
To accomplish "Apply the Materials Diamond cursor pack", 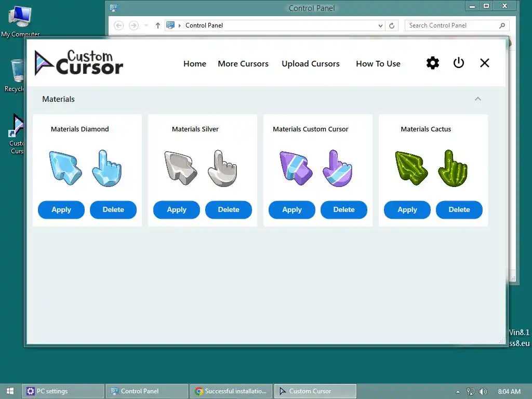I will [61, 210].
